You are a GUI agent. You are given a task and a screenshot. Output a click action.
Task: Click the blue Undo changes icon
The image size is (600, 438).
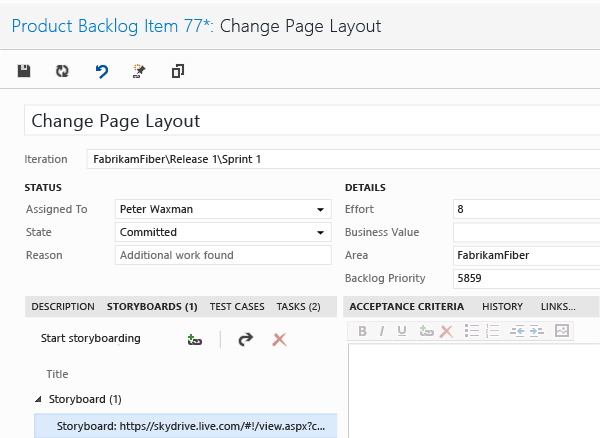(x=101, y=71)
